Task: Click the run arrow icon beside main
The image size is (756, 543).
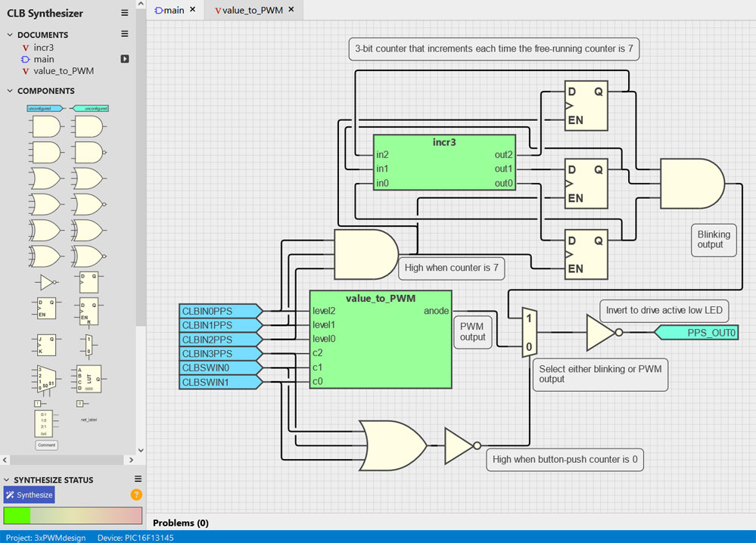Action: 125,59
